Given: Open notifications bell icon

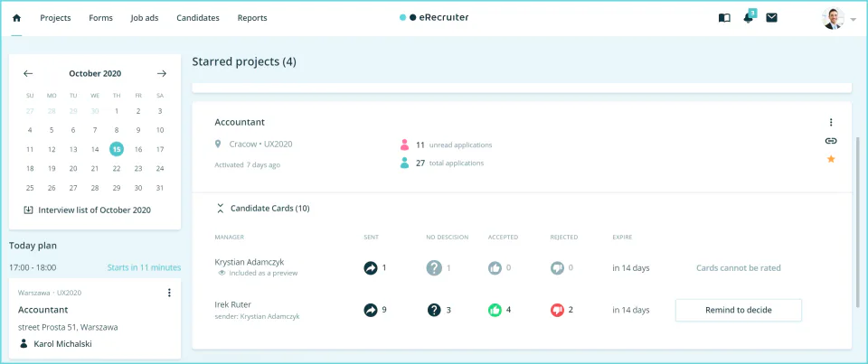Looking at the screenshot, I should [x=748, y=18].
